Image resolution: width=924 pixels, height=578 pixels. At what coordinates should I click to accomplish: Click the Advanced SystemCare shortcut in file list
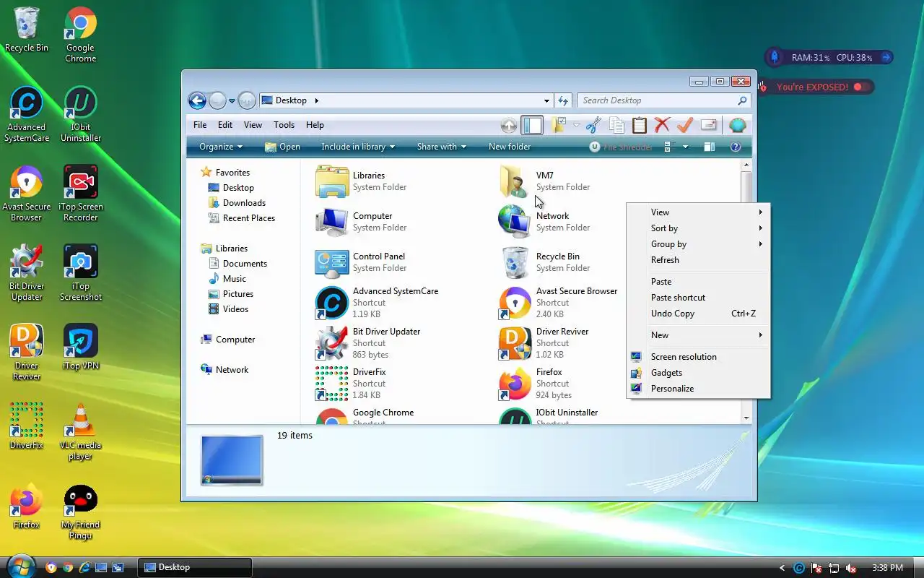point(377,303)
